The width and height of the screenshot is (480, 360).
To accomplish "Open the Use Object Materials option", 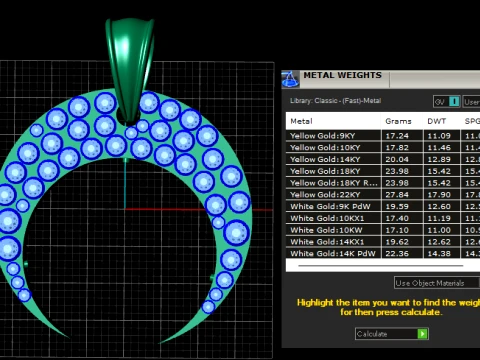I will pyautogui.click(x=437, y=283).
